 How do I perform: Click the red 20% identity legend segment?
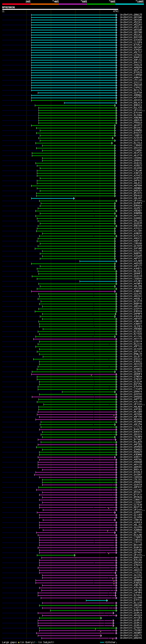16,4
